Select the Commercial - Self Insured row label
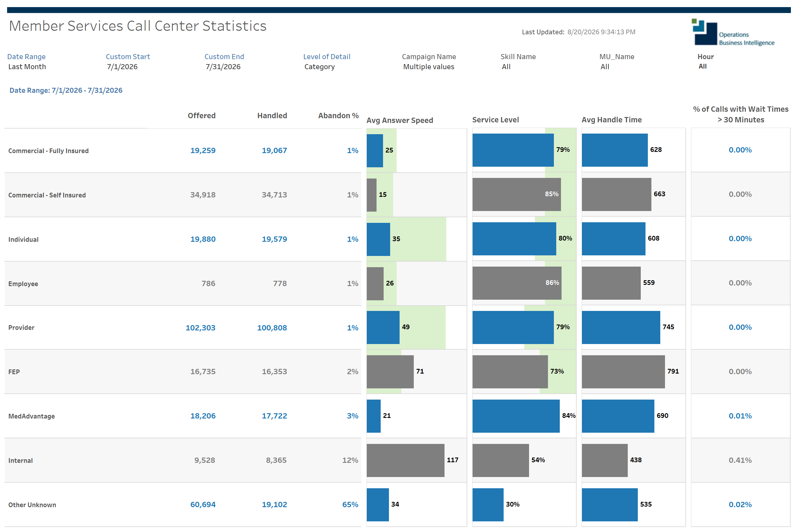The height and width of the screenshot is (532, 798). pos(47,195)
